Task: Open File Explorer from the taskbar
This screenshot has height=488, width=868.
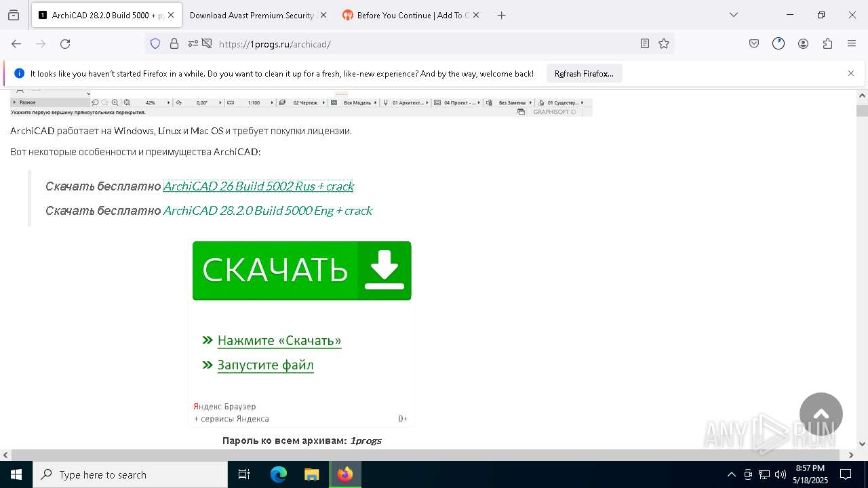Action: point(312,474)
